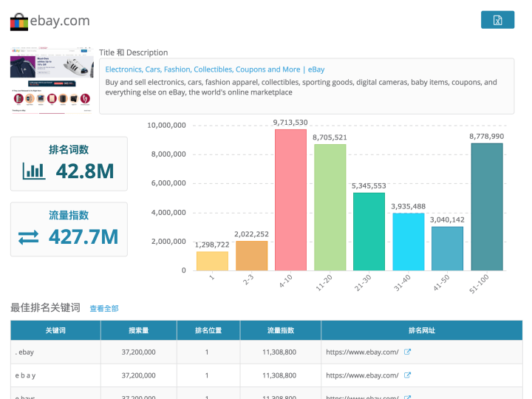
Task: Click the 5,345,553 bar value label
Action: [x=369, y=186]
